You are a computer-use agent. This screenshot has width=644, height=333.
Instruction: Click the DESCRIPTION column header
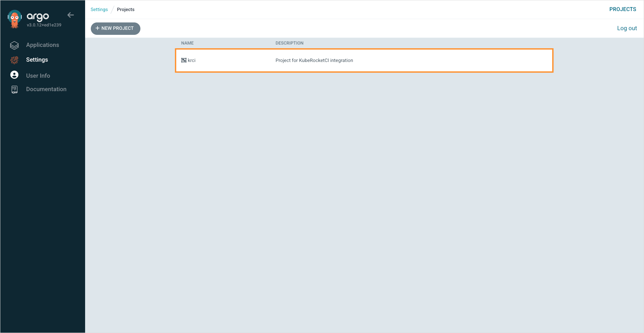[289, 43]
